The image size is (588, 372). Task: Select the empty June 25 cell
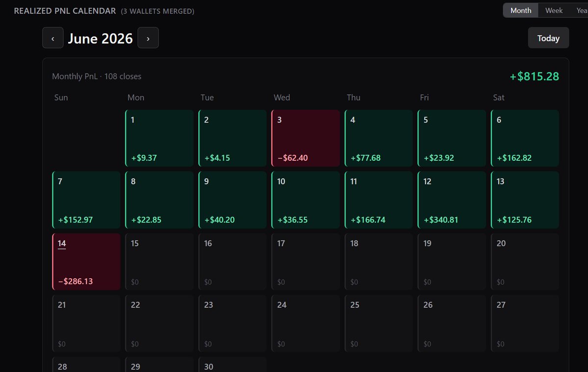379,323
